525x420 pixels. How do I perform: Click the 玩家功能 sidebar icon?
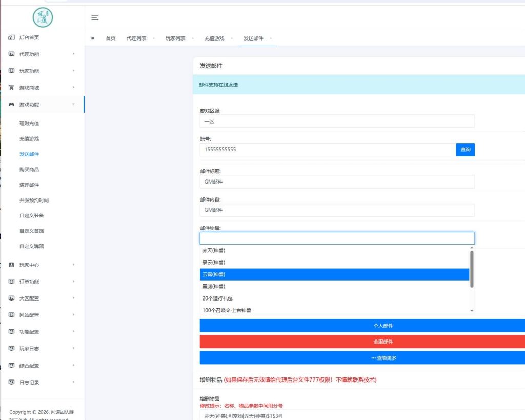[x=11, y=71]
